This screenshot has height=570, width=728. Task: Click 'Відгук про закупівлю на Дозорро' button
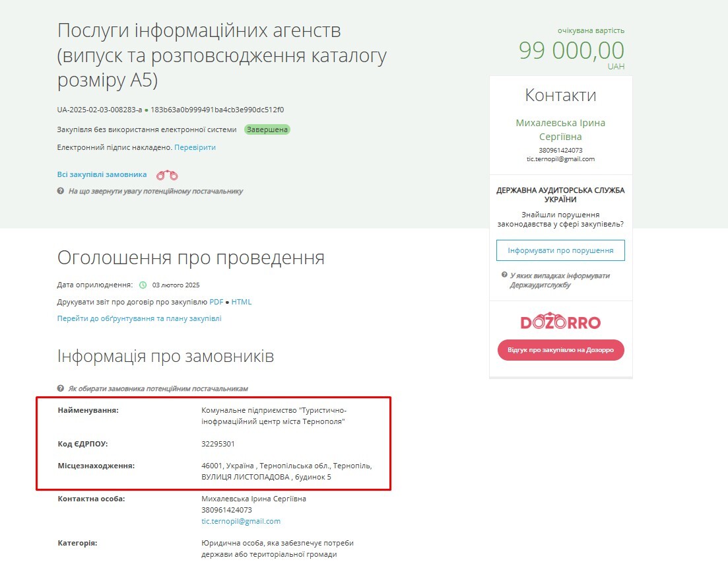(560, 350)
